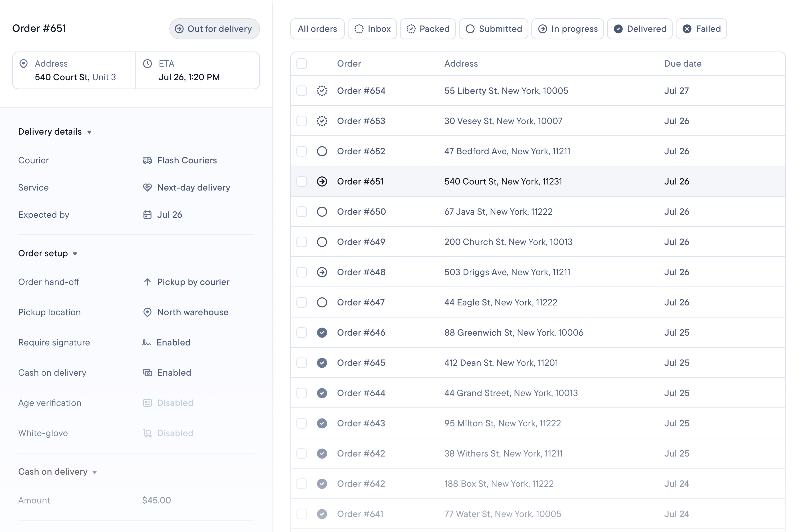Click the 95 Milton St address cell
The height and width of the screenshot is (532, 804).
click(x=502, y=423)
